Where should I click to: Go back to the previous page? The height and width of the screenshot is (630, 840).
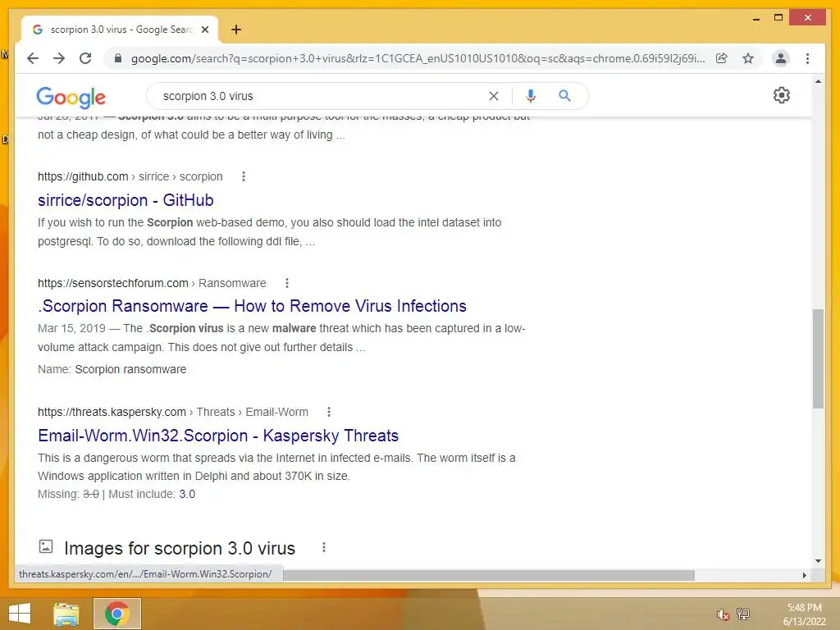click(x=33, y=58)
